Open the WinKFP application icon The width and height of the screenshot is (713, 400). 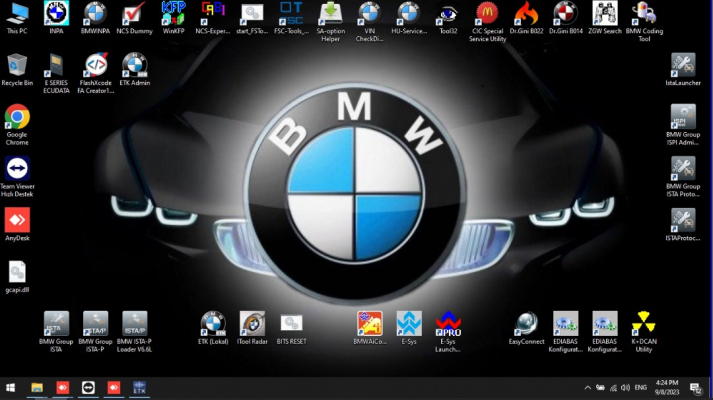tap(173, 14)
